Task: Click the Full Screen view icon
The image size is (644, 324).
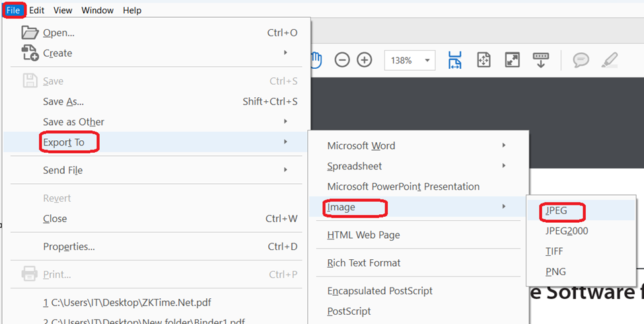Action: tap(512, 60)
